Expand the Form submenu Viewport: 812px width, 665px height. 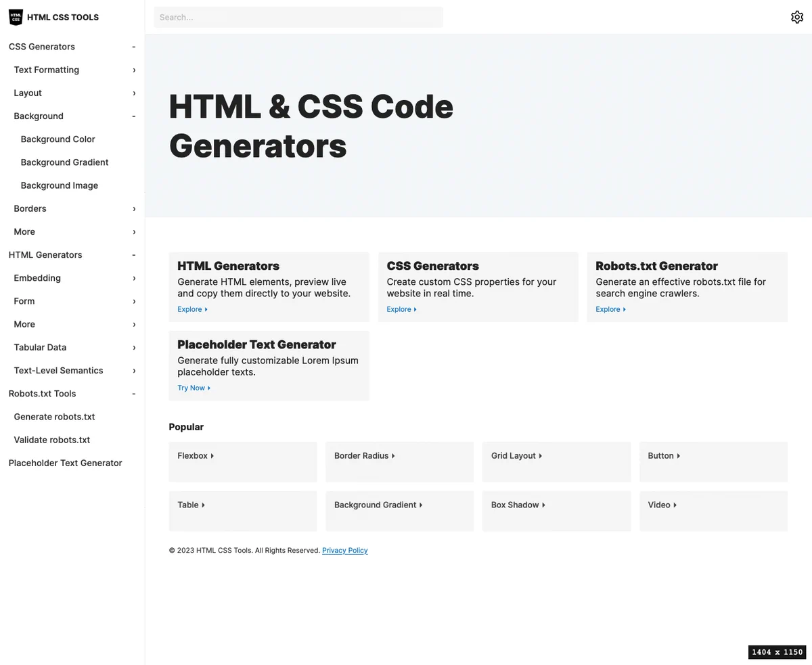tap(134, 301)
